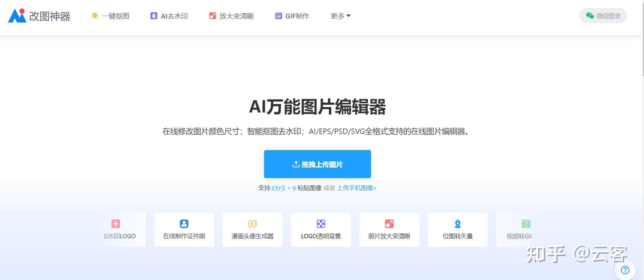644x280 pixels.
Task: Click the 在线制作证件照 person icon
Action: [184, 224]
